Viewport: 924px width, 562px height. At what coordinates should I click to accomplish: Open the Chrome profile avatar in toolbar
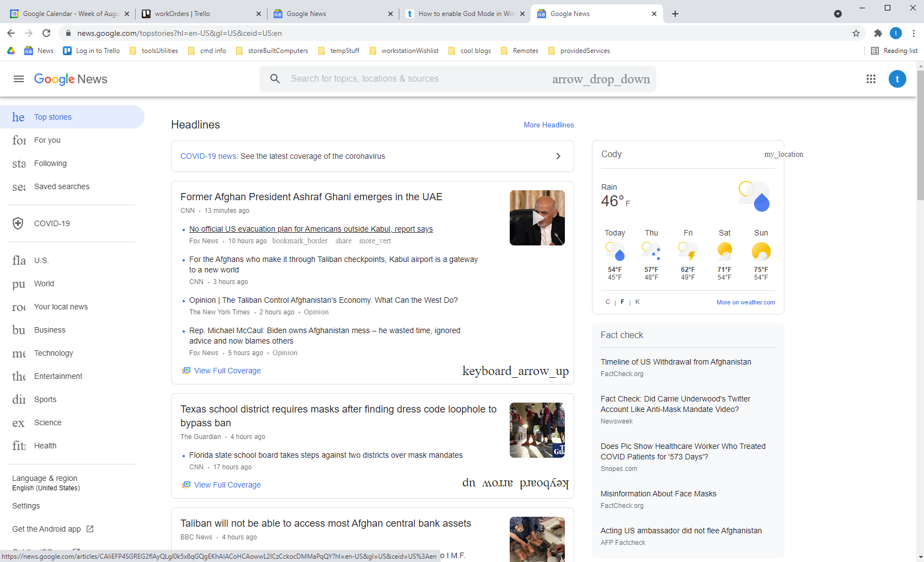tap(896, 33)
